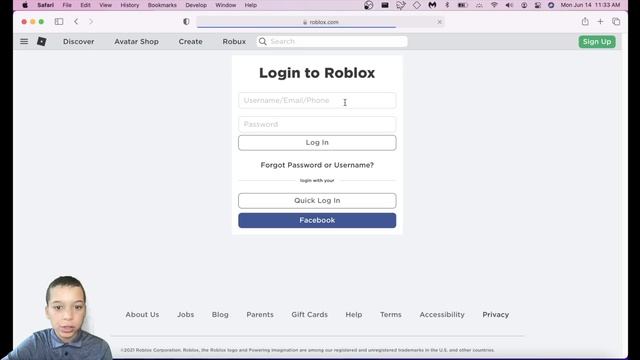Open Safari's View menu
This screenshot has height=360, width=640.
coord(105,5)
